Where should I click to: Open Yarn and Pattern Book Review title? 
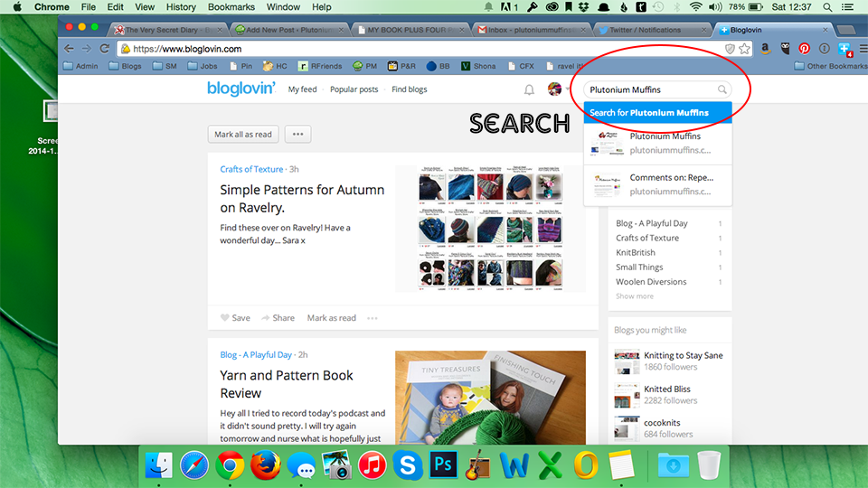(287, 384)
